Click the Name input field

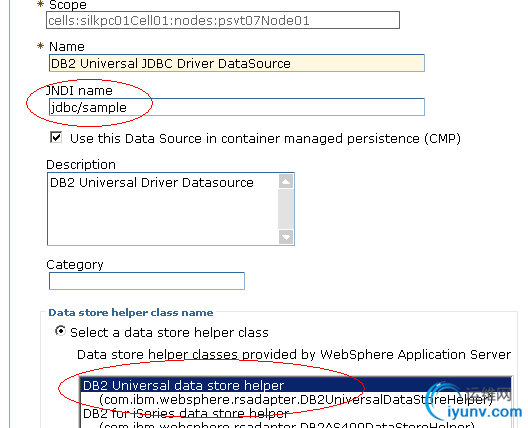pos(237,63)
